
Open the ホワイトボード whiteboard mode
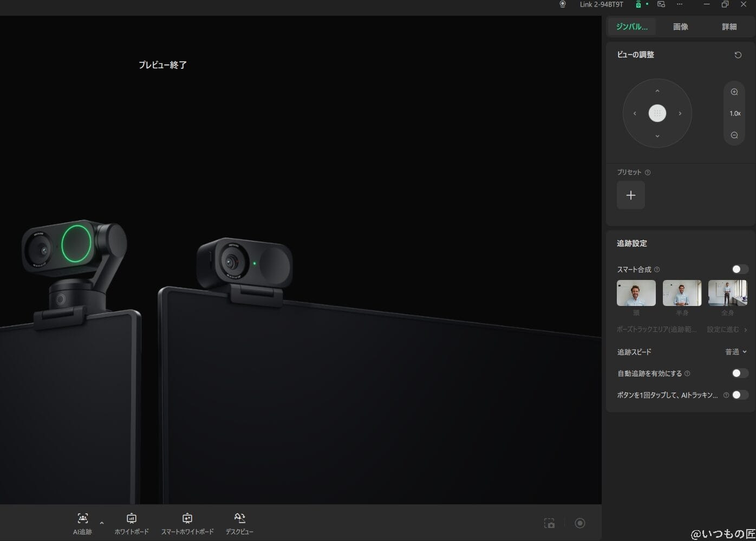[131, 518]
